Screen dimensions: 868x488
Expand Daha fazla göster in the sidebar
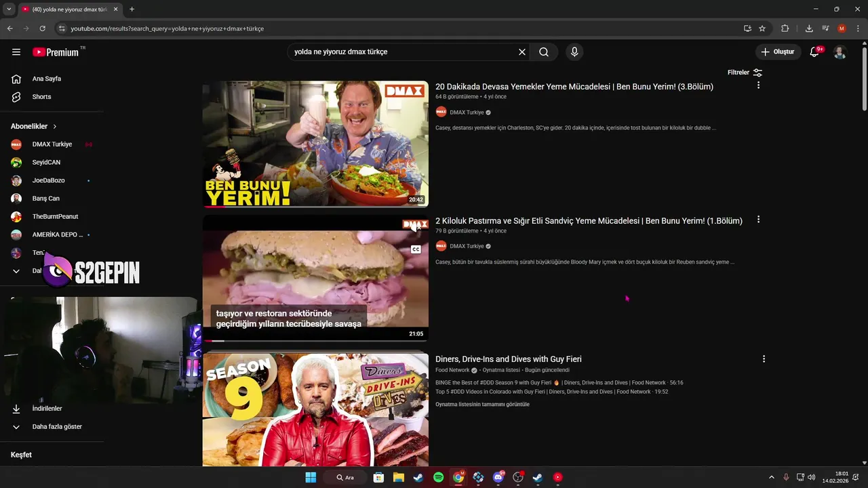[57, 427]
